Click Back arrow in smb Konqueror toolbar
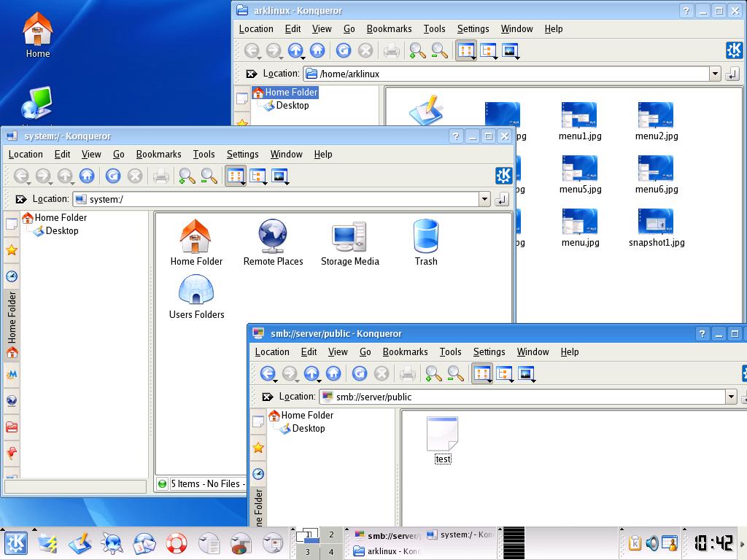The height and width of the screenshot is (560, 747). 268,374
